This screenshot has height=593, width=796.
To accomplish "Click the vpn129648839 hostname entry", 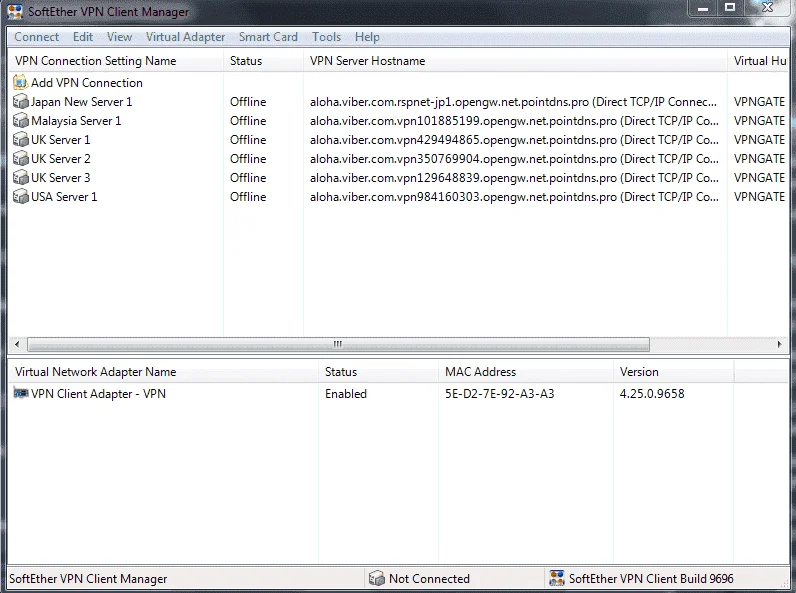I will pyautogui.click(x=514, y=178).
